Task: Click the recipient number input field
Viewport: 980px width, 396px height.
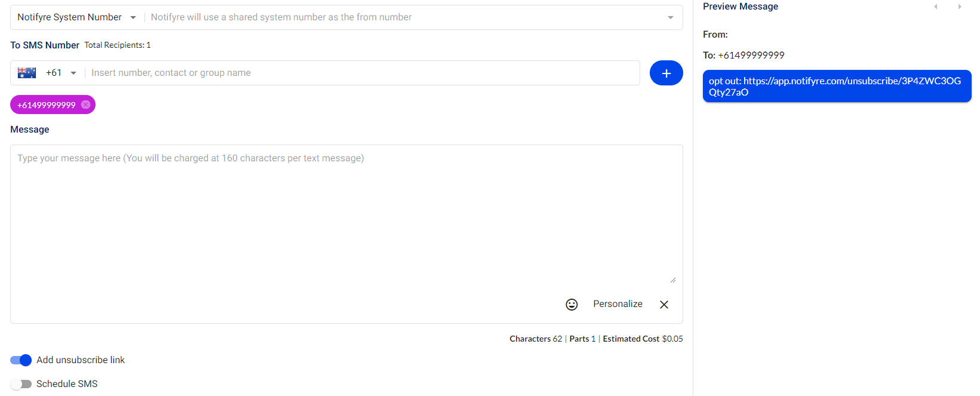Action: pos(362,73)
